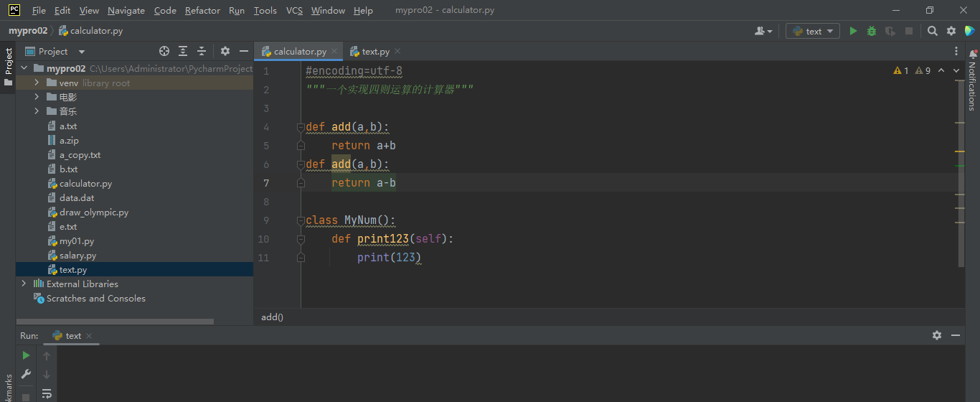The image size is (980, 402).
Task: Collapse all in Project panel
Action: pyautogui.click(x=202, y=51)
